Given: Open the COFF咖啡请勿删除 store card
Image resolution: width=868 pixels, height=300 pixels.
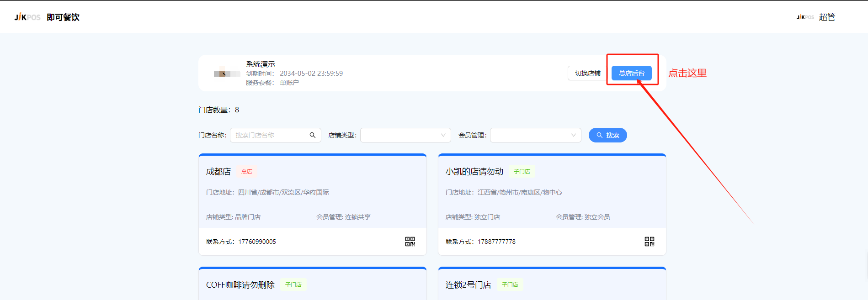Looking at the screenshot, I should coord(240,285).
